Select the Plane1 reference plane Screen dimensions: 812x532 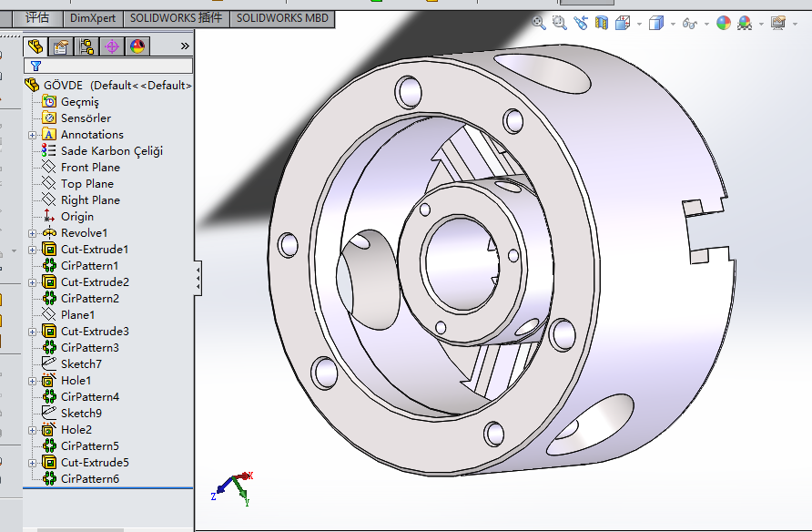click(77, 315)
